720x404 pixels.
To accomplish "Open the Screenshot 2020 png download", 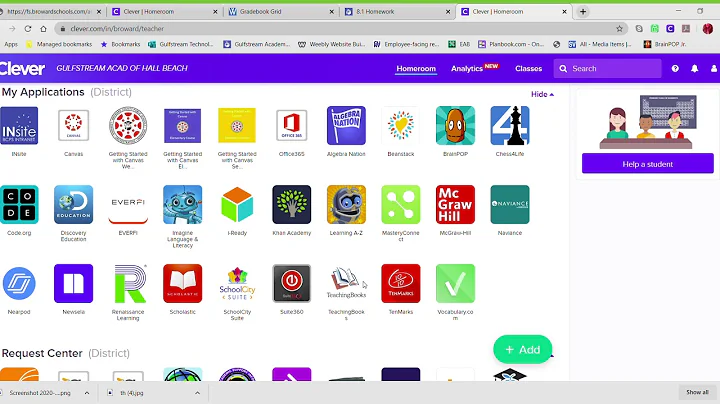I will click(x=40, y=393).
